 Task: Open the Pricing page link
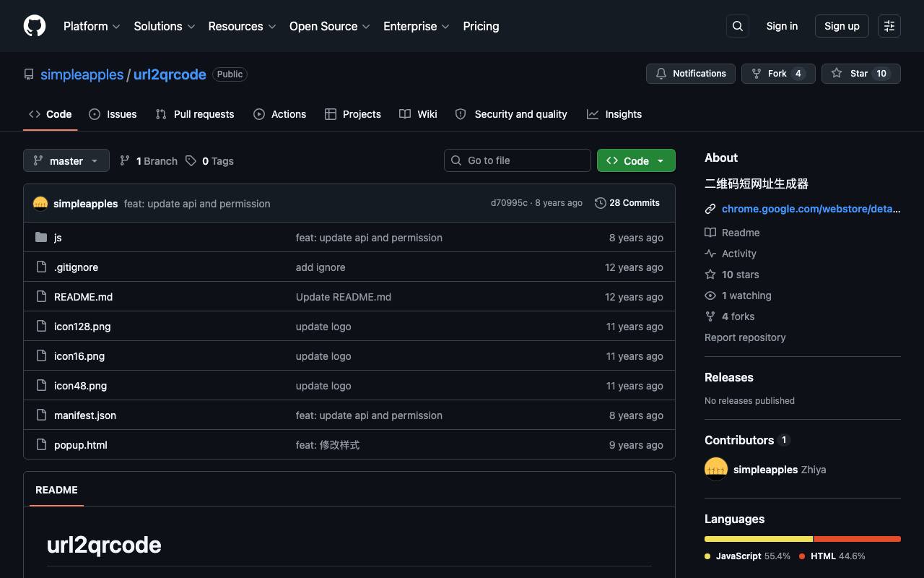[x=481, y=26]
